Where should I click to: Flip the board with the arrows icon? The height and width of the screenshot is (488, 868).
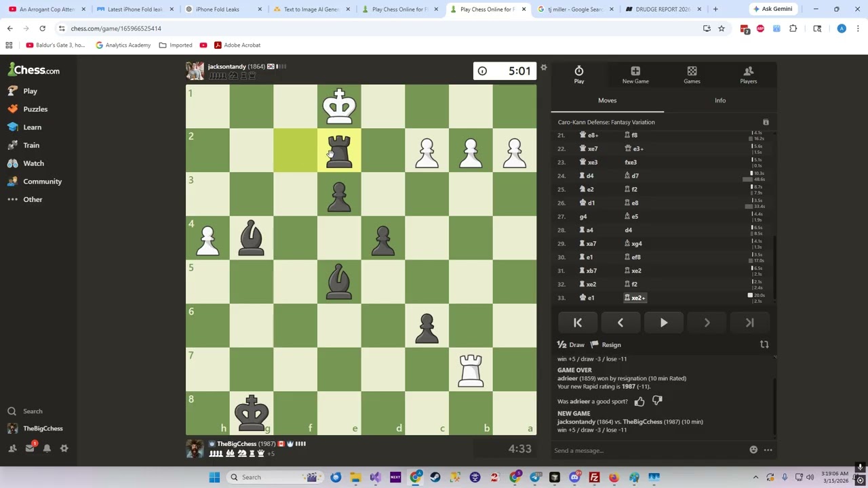point(764,345)
